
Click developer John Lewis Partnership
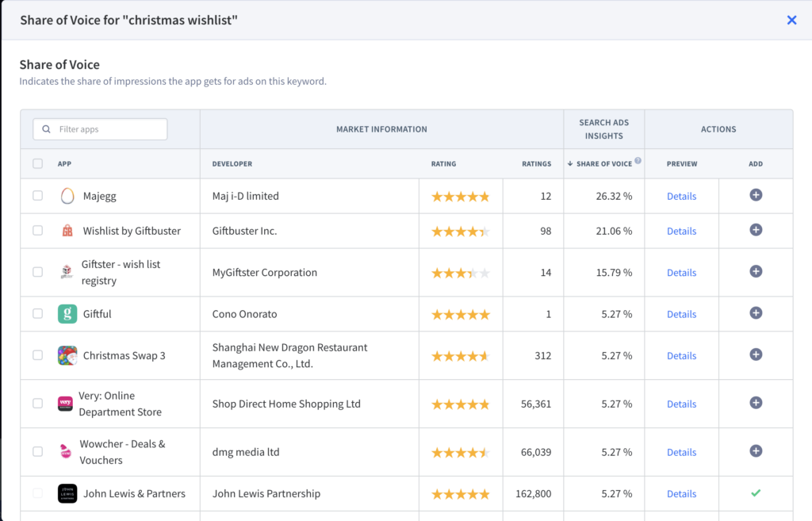pyautogui.click(x=266, y=493)
